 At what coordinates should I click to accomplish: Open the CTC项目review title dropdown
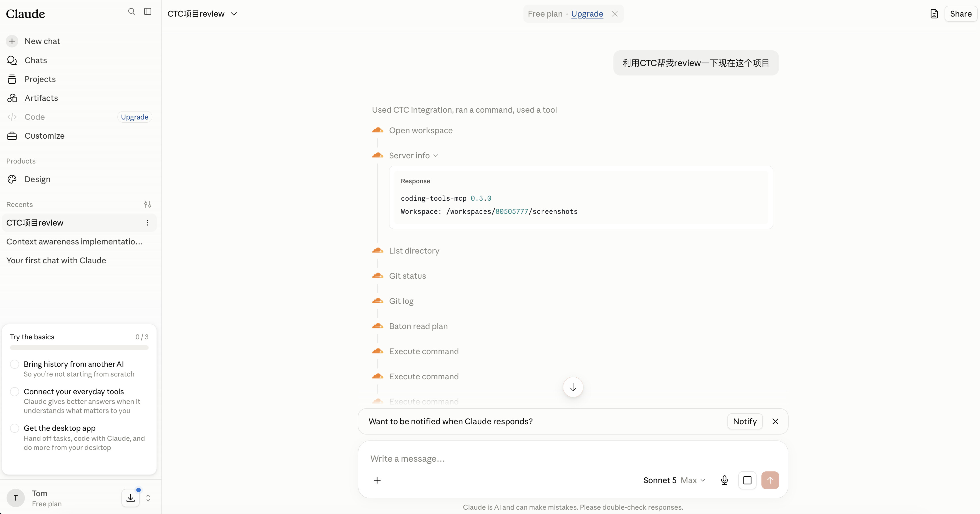coord(202,14)
